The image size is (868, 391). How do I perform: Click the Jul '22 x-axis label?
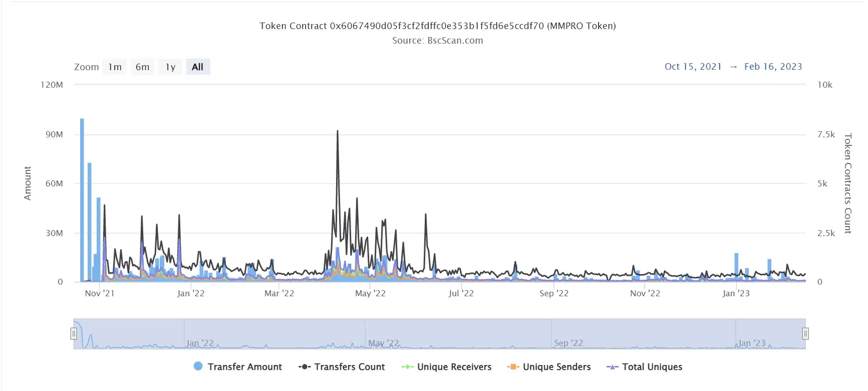click(461, 293)
